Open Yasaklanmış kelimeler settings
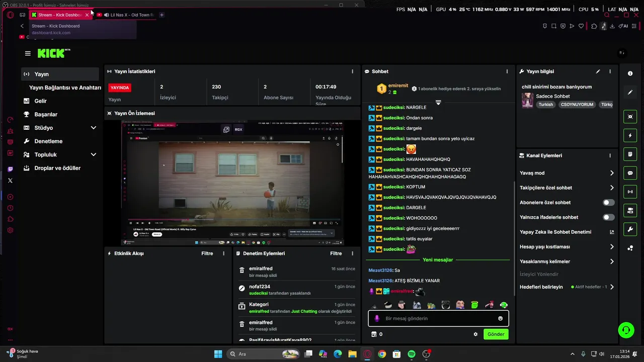The height and width of the screenshot is (362, 644). [x=567, y=261]
